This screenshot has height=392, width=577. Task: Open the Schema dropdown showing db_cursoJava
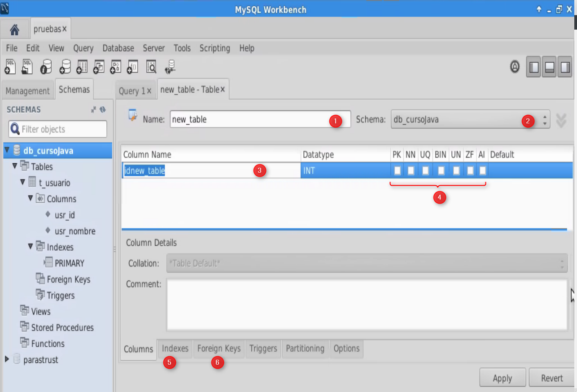coord(544,119)
